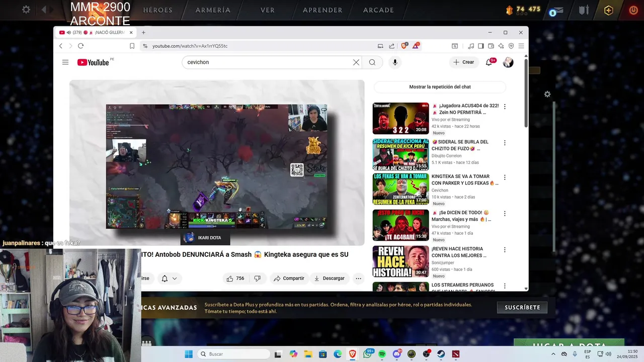Go back in browser history
Viewport: 644px width, 362px height.
[x=61, y=46]
